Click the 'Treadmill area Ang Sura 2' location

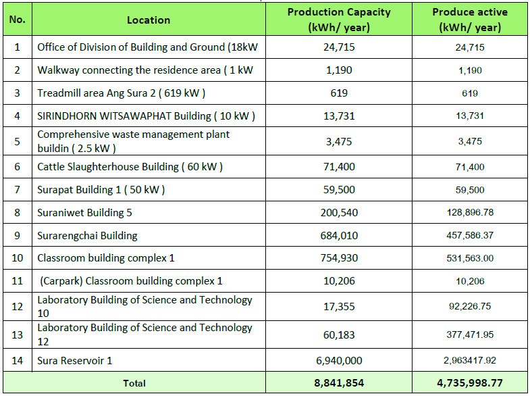click(x=122, y=93)
